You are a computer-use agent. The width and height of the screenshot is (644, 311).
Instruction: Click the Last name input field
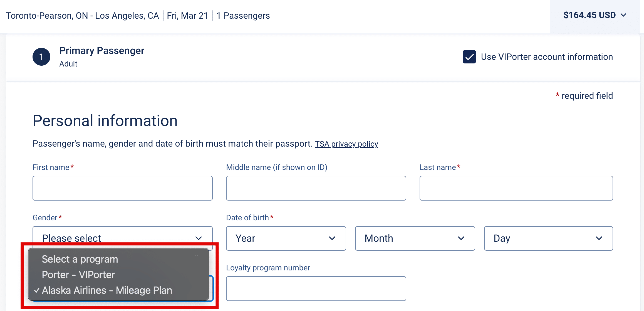(x=516, y=188)
